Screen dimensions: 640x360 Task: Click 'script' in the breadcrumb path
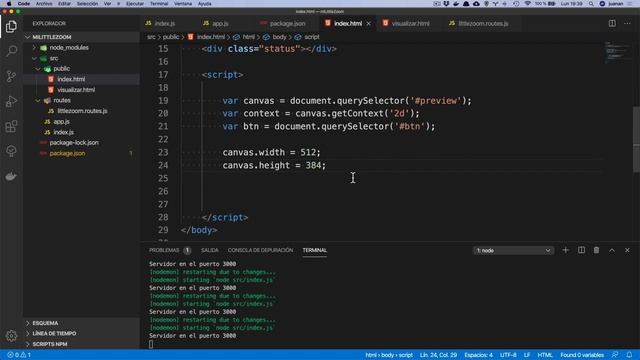pos(312,37)
